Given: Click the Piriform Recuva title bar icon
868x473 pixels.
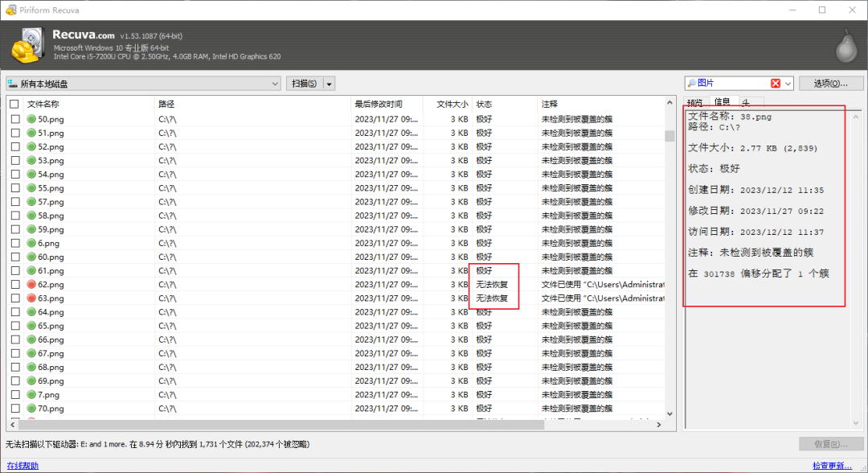Looking at the screenshot, I should pyautogui.click(x=10, y=10).
